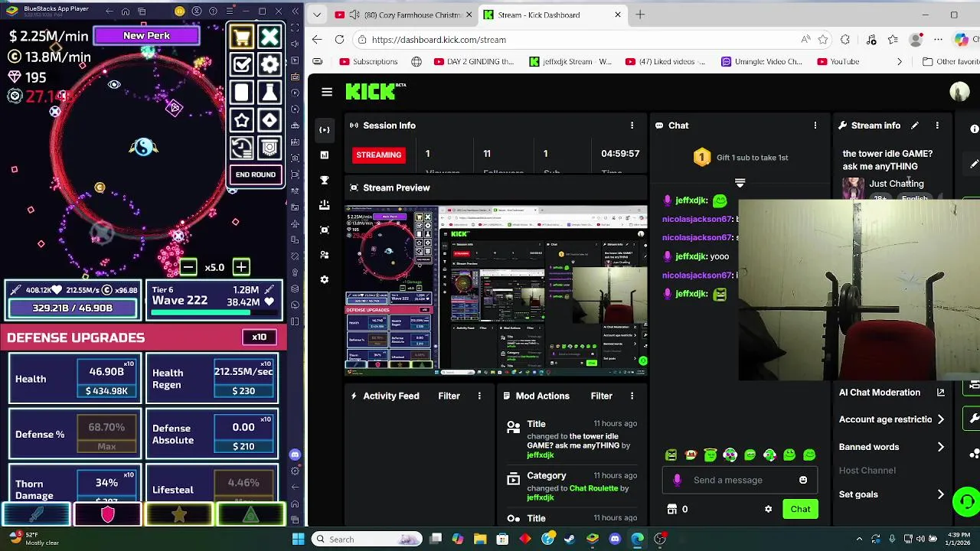Click Filter in Mod Actions panel
Screen dimensions: 980x551
pos(601,396)
